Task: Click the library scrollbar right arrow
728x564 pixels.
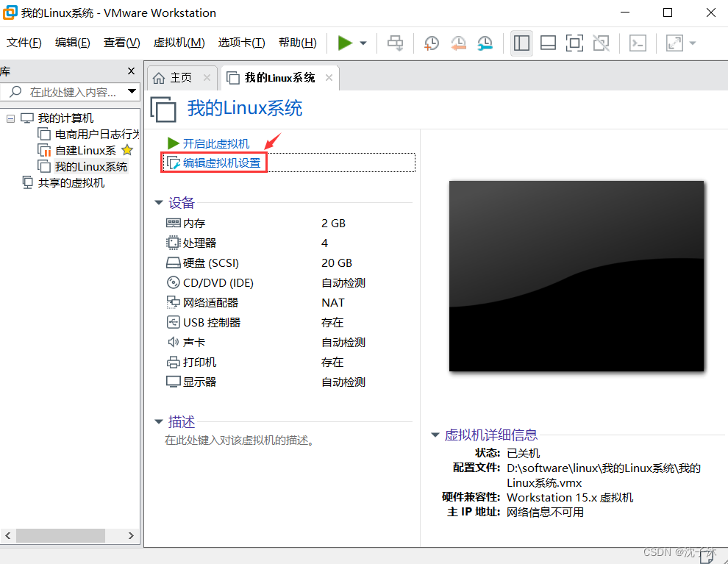Action: [131, 535]
